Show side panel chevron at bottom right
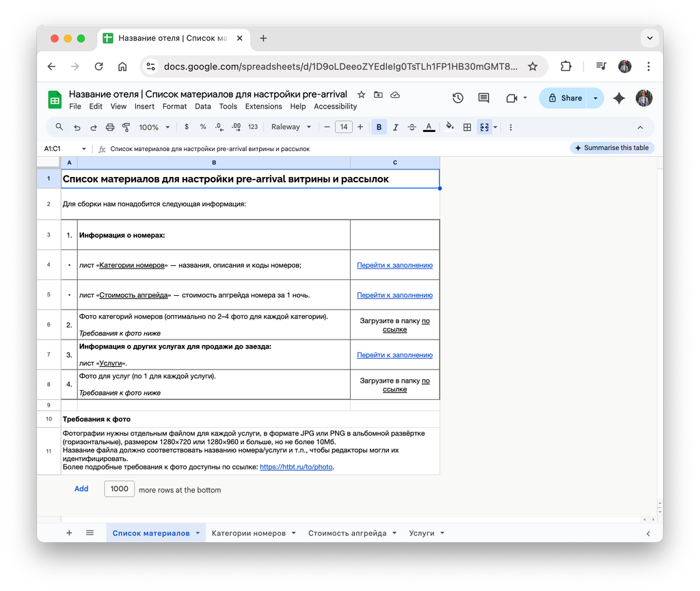700x591 pixels. (x=648, y=534)
